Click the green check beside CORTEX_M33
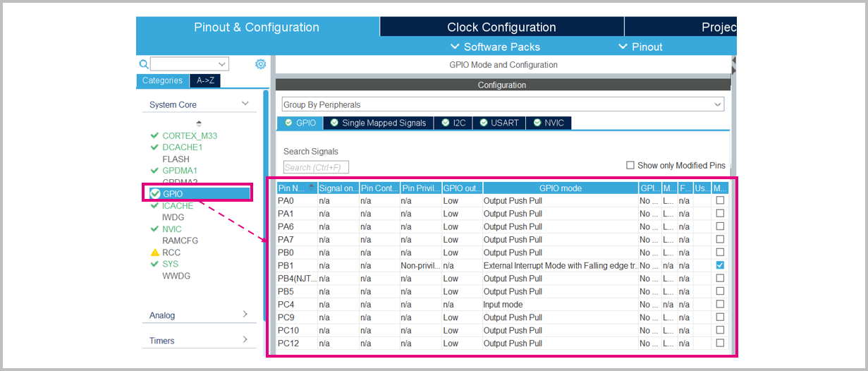The height and width of the screenshot is (371, 868). pos(155,135)
